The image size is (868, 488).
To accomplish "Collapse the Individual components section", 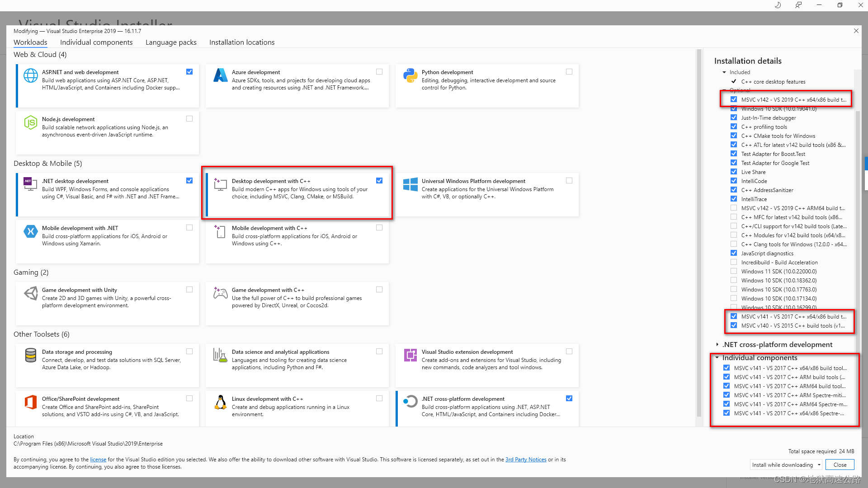I will pyautogui.click(x=717, y=357).
